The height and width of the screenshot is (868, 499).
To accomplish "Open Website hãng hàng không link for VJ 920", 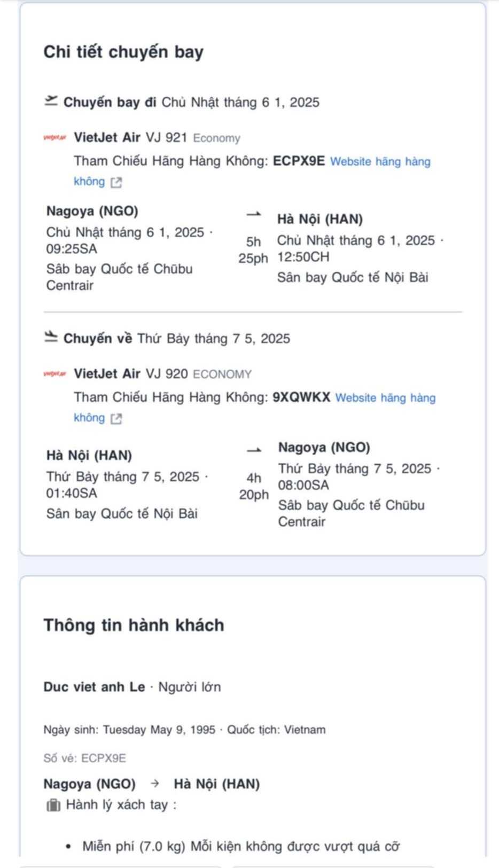I will [x=385, y=398].
